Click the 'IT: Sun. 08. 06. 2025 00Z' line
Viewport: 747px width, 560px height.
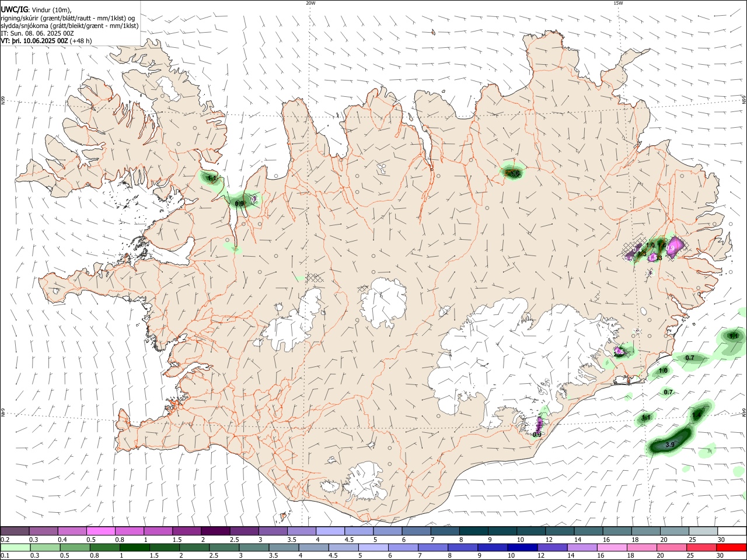click(37, 33)
